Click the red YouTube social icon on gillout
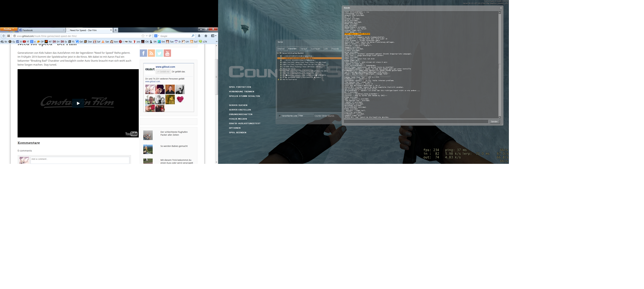Screen dimensions: 644x289 click(x=167, y=53)
